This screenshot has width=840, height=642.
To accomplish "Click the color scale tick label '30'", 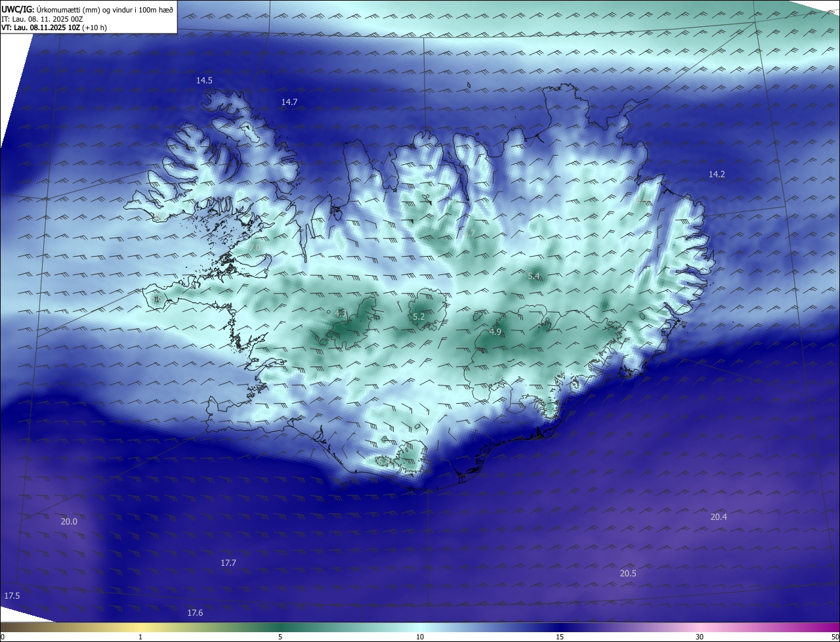I will [700, 637].
